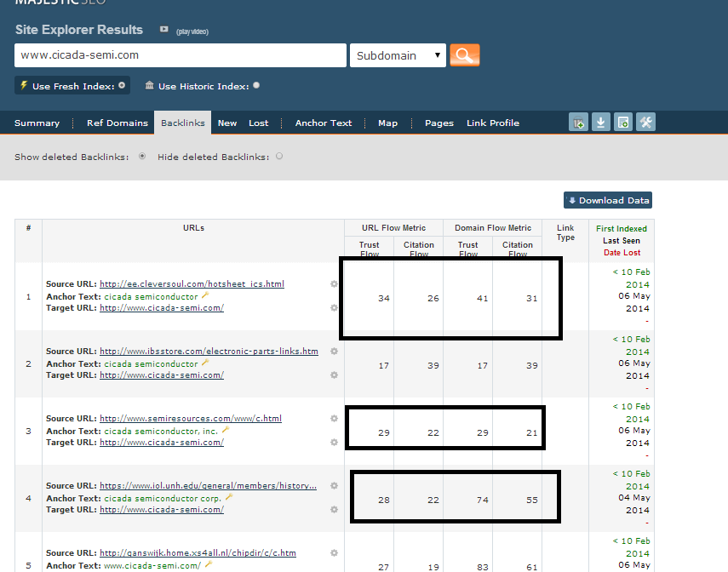Select the Show deleted Backlinks option
The width and height of the screenshot is (728, 572).
(x=142, y=157)
